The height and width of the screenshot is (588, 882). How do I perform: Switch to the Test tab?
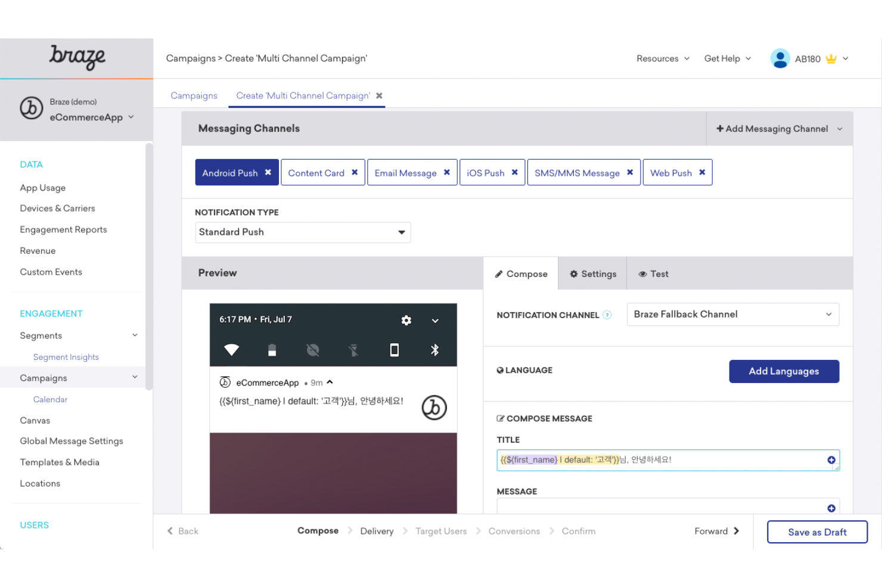coord(654,274)
